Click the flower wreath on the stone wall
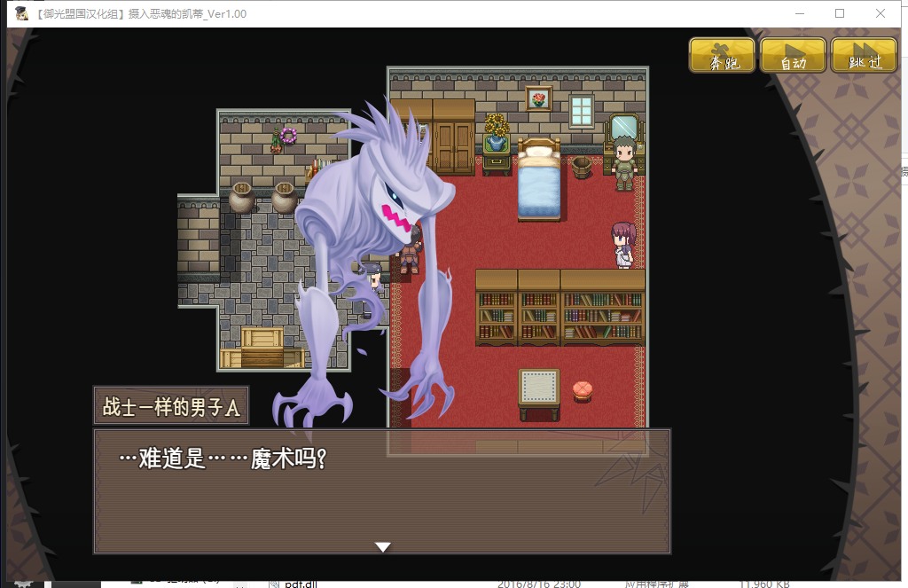This screenshot has width=908, height=588. [x=288, y=137]
